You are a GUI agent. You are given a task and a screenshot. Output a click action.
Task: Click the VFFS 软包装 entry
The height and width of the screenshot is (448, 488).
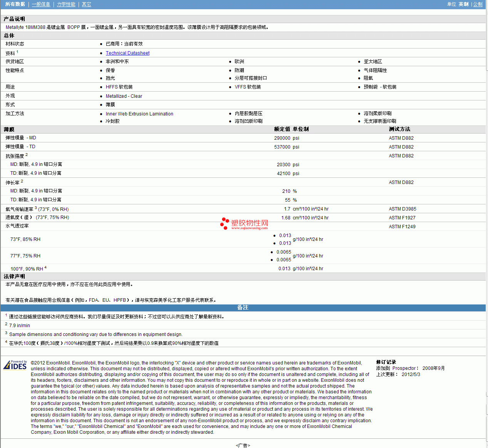pyautogui.click(x=248, y=87)
